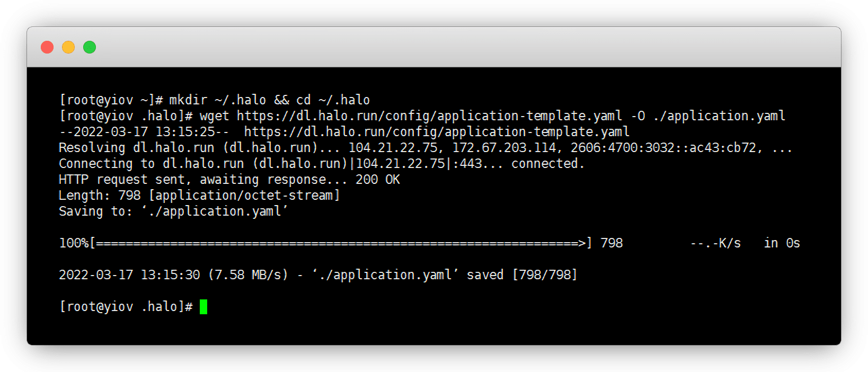Image resolution: width=868 pixels, height=372 pixels.
Task: Open the URL in the wget command
Action: pyautogui.click(x=429, y=116)
